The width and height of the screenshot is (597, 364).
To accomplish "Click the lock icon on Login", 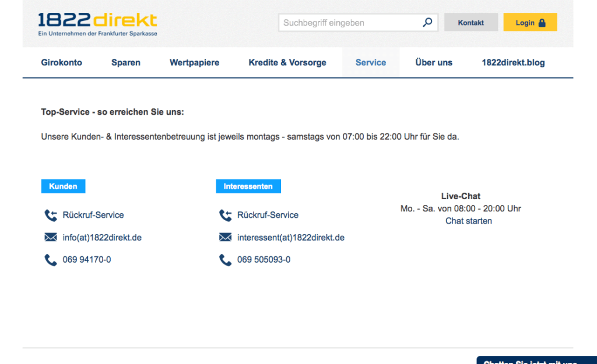I will coord(542,23).
